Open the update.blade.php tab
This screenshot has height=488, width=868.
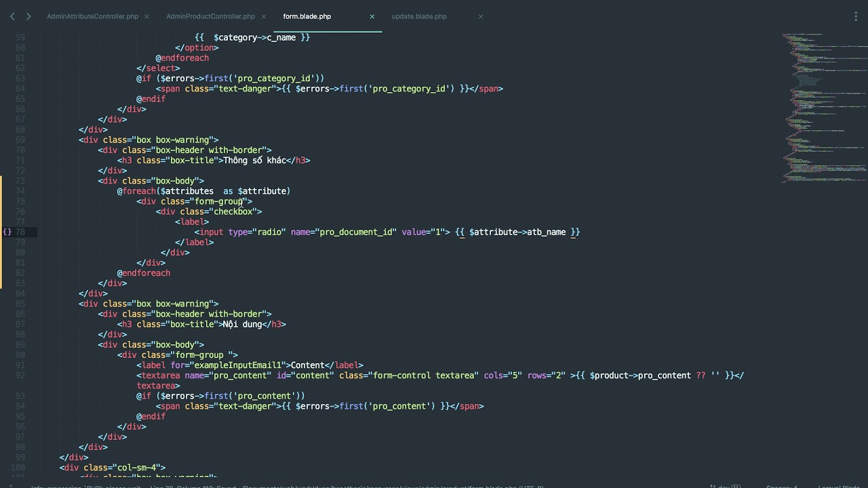pos(419,16)
